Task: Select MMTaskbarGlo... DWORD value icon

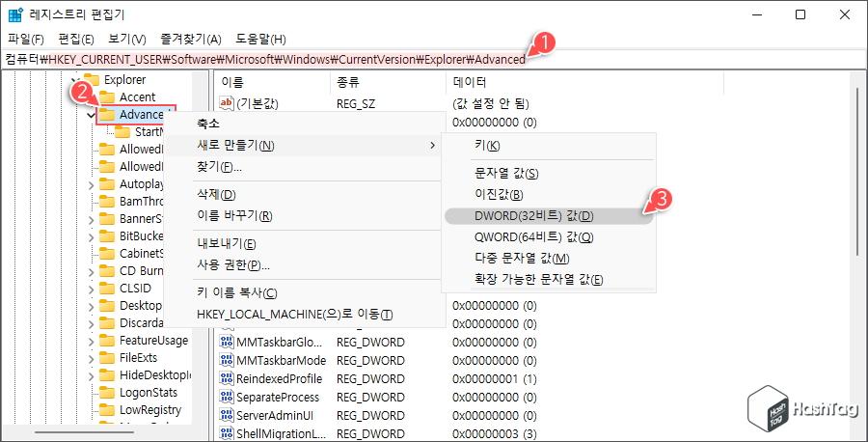Action: (x=227, y=343)
